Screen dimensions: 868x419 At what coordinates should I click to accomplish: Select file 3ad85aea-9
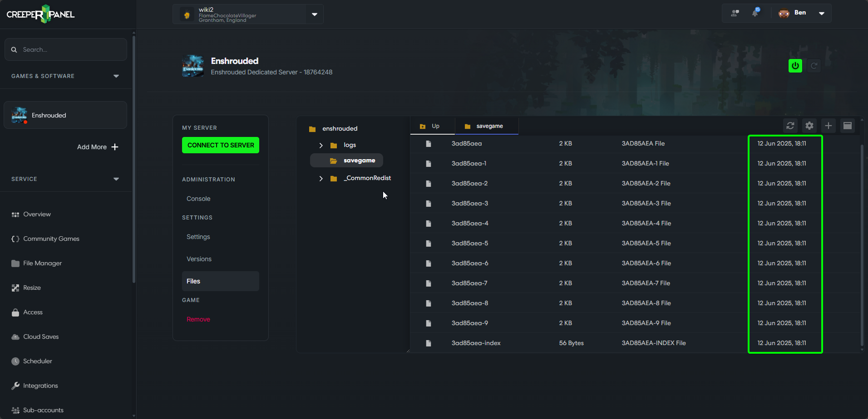tap(469, 323)
